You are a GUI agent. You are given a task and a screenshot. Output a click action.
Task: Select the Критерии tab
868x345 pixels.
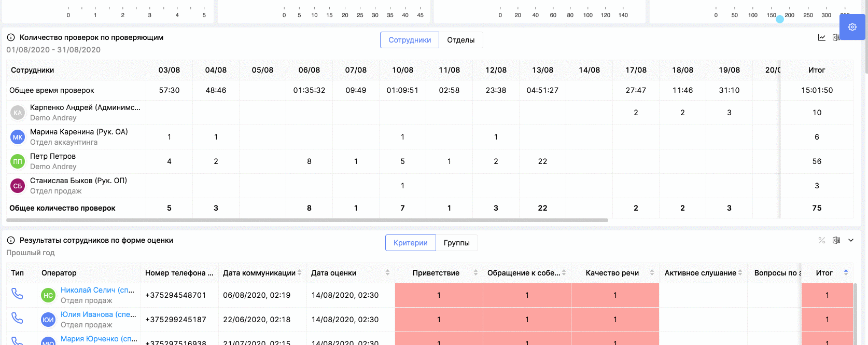pyautogui.click(x=410, y=243)
